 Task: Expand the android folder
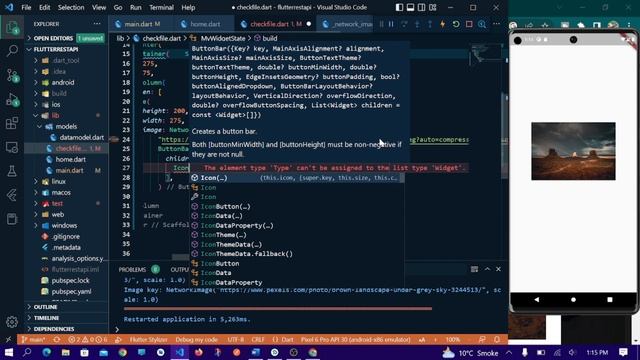tap(63, 82)
